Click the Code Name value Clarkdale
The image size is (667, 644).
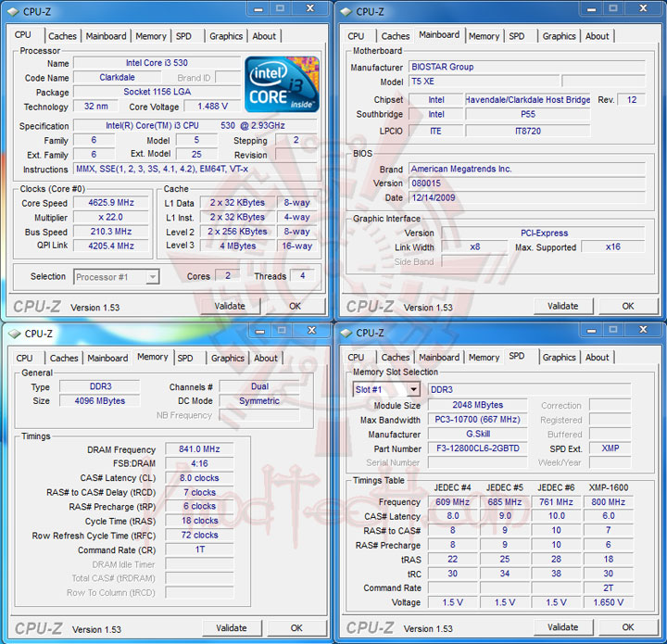click(x=118, y=78)
